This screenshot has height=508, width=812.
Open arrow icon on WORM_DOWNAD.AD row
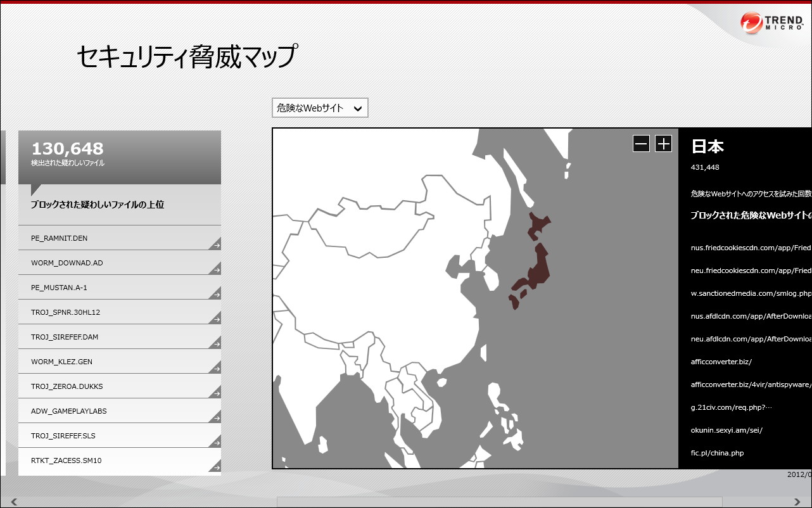pyautogui.click(x=215, y=269)
